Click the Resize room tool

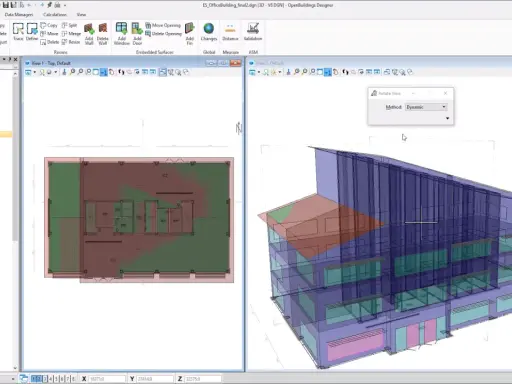click(x=71, y=42)
